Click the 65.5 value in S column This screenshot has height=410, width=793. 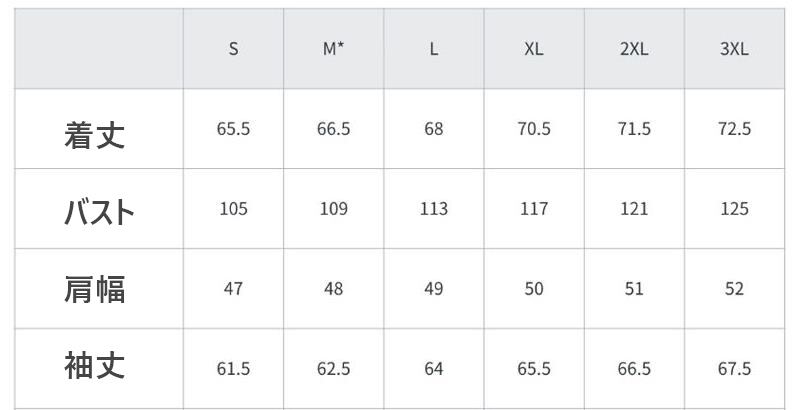233,129
